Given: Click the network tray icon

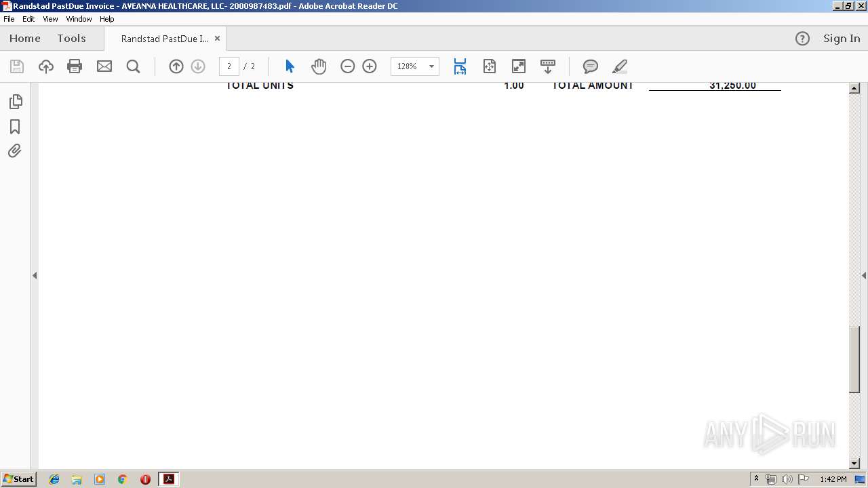Looking at the screenshot, I should coord(771,479).
